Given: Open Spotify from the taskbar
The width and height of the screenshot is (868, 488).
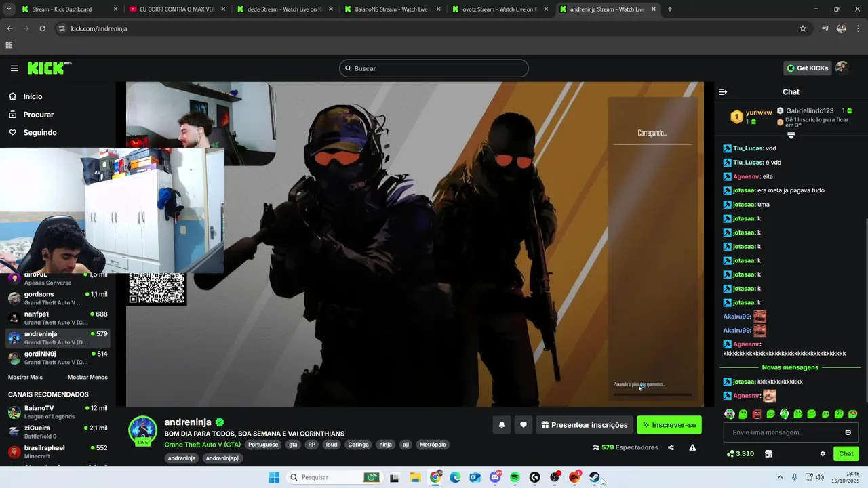Looking at the screenshot, I should 515,477.
